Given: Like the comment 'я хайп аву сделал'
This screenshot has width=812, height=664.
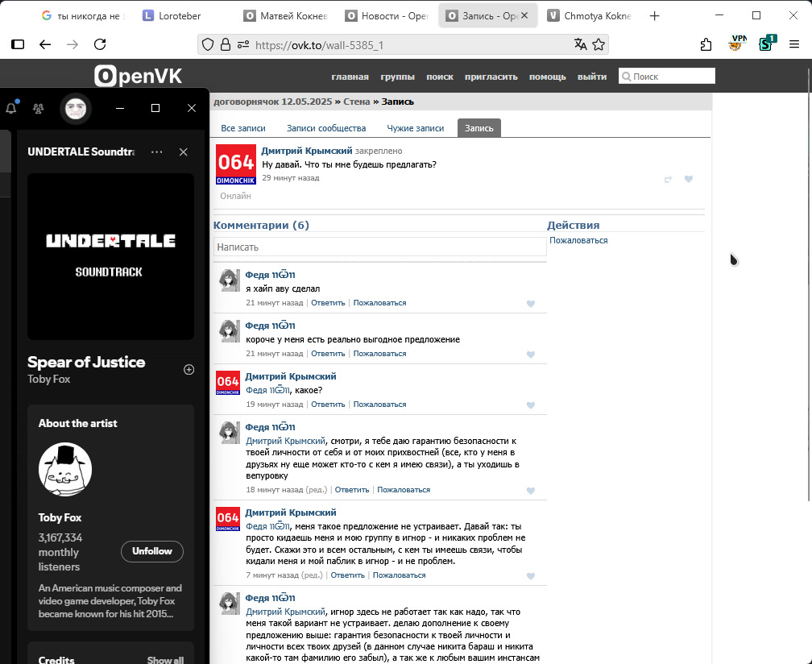Looking at the screenshot, I should 531,304.
